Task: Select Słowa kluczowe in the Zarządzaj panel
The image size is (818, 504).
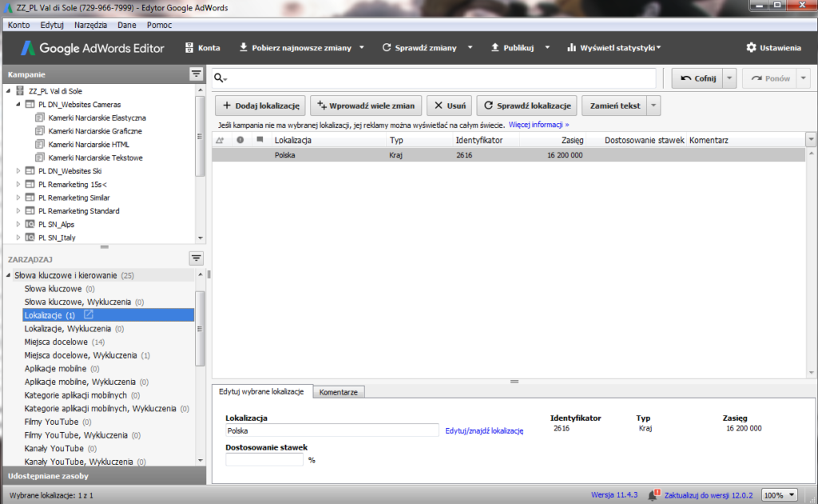Action: coord(54,288)
